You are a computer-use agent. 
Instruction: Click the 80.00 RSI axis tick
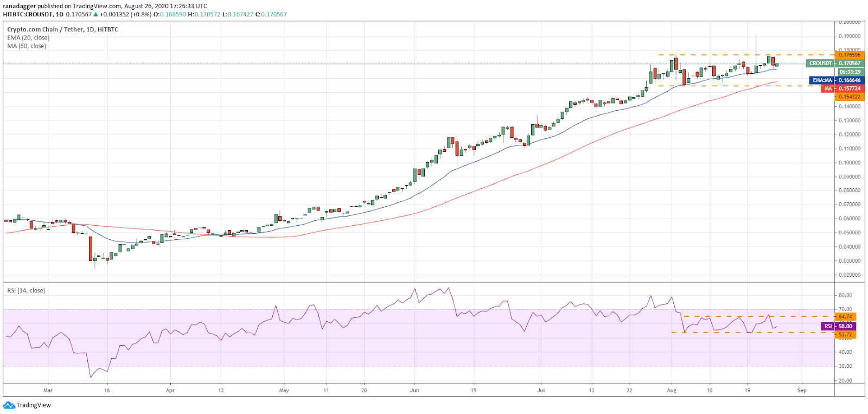[845, 296]
